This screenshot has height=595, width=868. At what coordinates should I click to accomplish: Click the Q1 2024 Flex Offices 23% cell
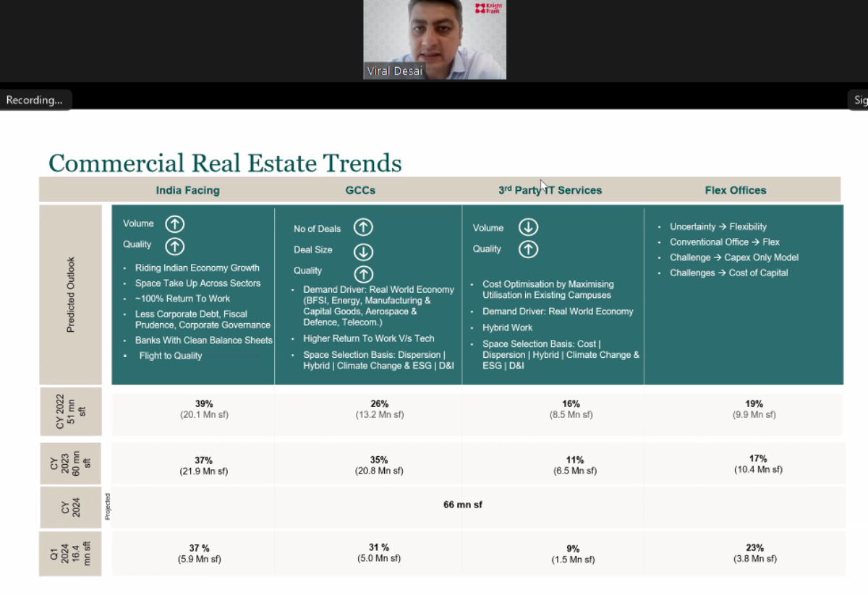tap(754, 553)
